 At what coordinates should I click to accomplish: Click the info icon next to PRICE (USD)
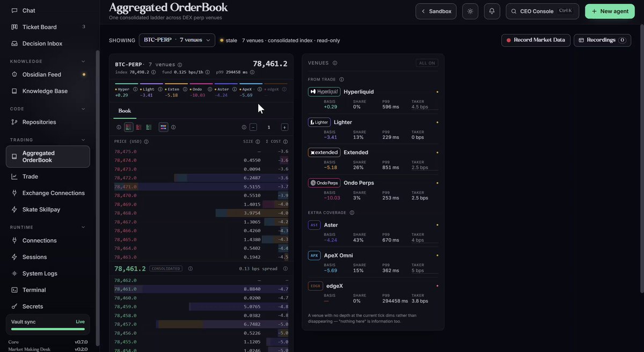point(146,142)
